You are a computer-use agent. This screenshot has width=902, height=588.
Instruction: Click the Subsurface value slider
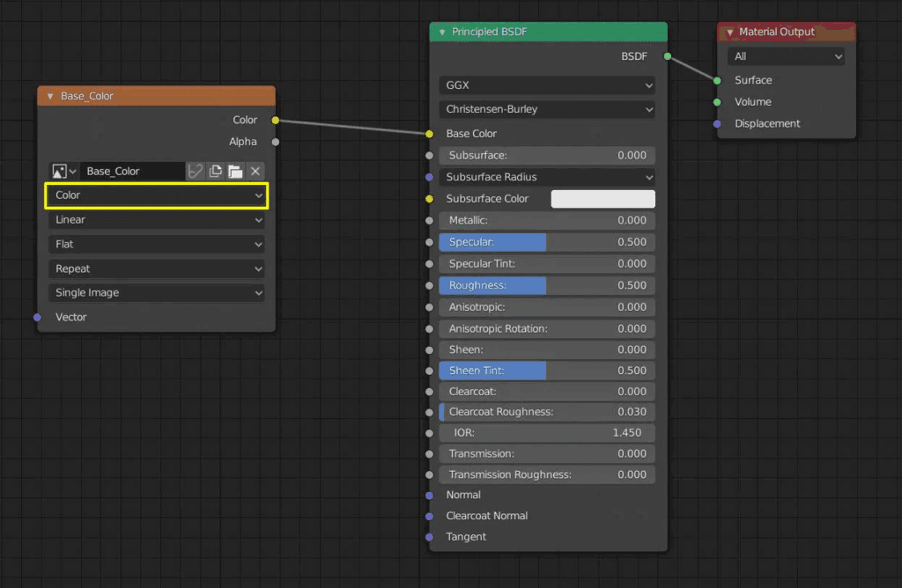click(x=547, y=156)
